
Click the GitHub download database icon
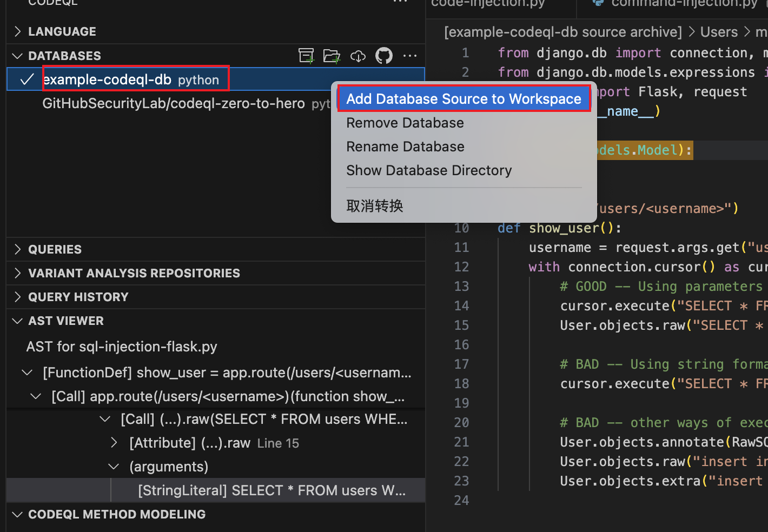384,56
